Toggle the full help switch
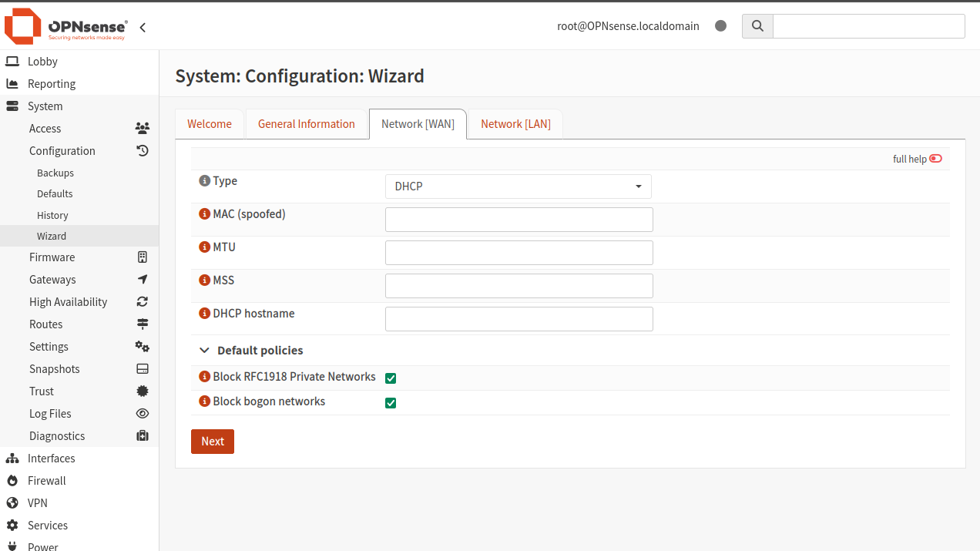This screenshot has height=551, width=980. 935,158
